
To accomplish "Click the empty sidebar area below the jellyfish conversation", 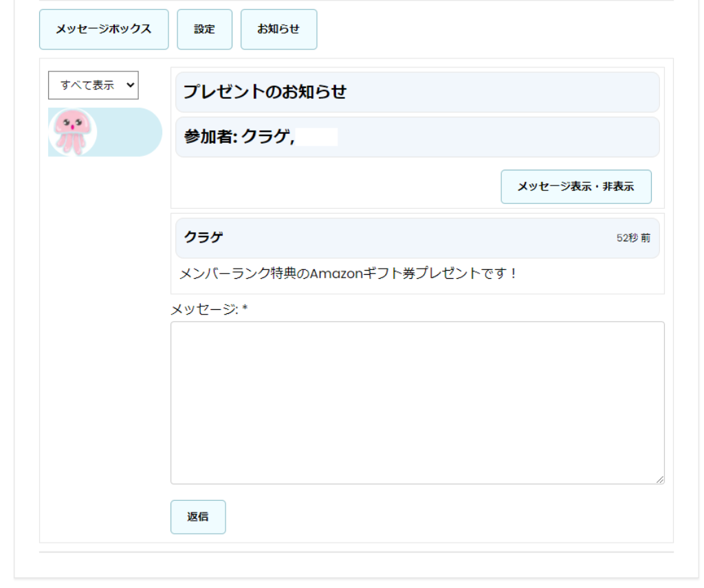I will (104, 343).
